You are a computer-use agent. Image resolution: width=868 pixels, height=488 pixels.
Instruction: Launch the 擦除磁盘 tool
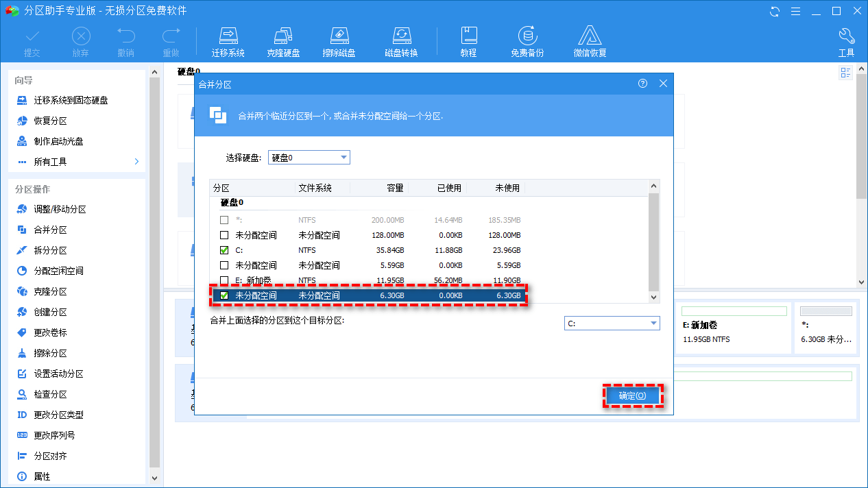pyautogui.click(x=339, y=40)
